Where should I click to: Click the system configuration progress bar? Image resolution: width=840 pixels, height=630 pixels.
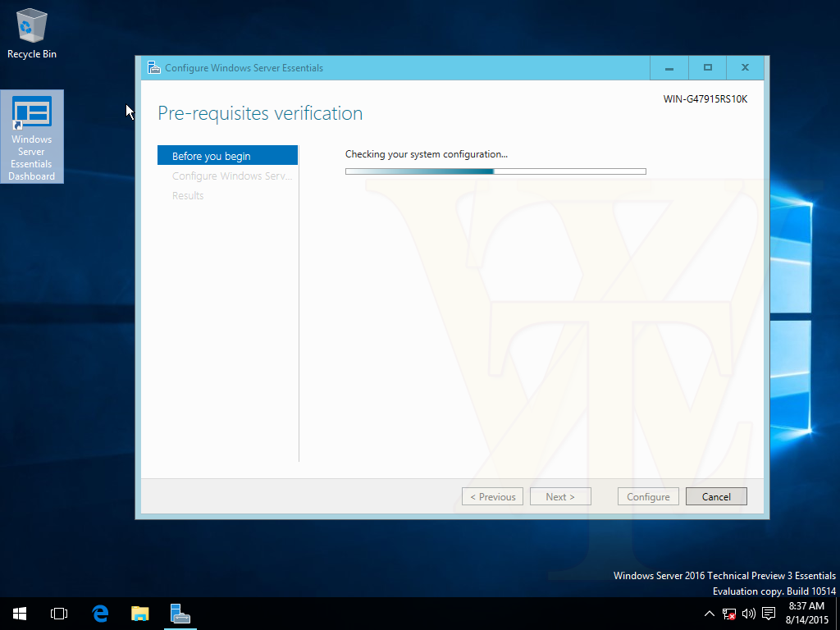[x=495, y=171]
